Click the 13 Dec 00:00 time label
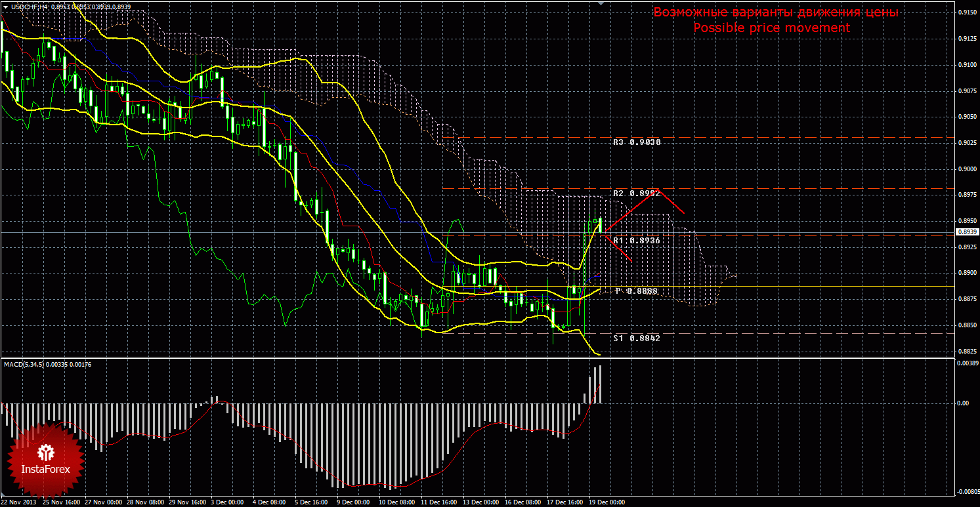980x507 pixels. point(482,502)
